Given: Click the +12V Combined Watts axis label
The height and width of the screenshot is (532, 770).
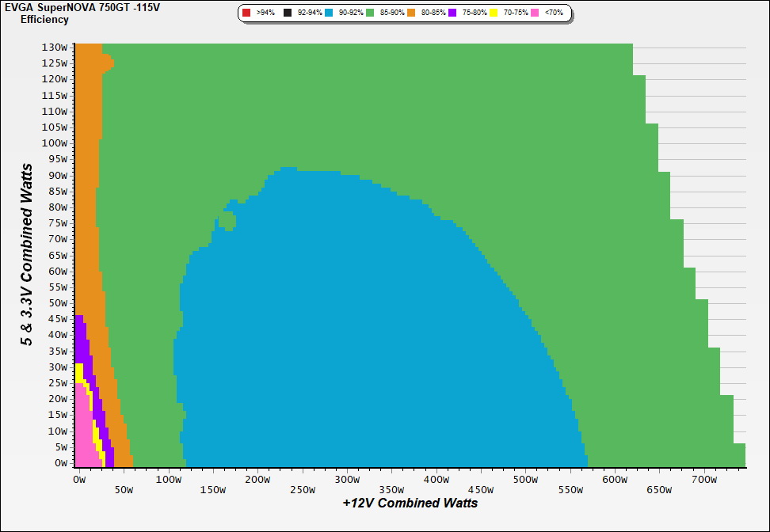Looking at the screenshot, I should point(410,503).
